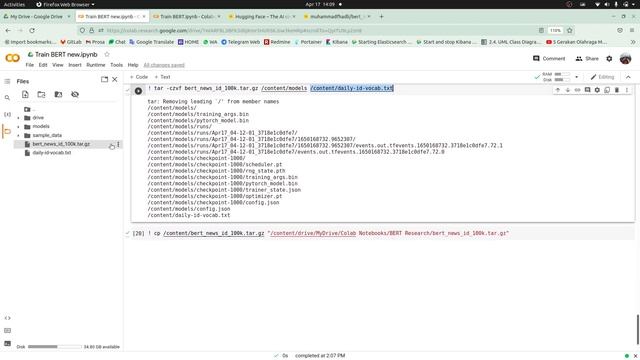The image size is (640, 360).
Task: Click the Comment button
Action: 549,59
